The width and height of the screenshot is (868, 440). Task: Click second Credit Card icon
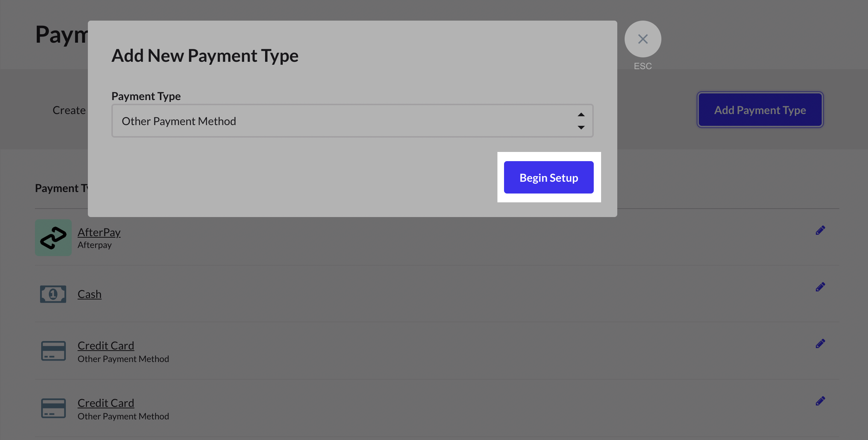pyautogui.click(x=53, y=408)
